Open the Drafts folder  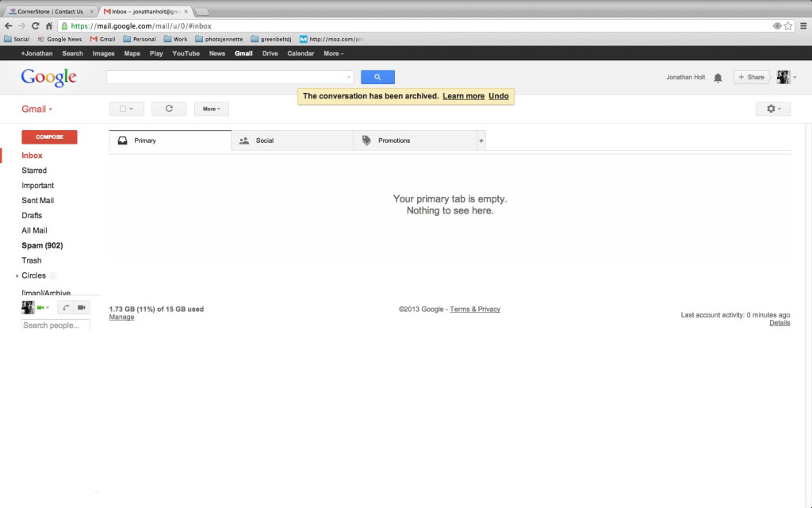click(32, 216)
